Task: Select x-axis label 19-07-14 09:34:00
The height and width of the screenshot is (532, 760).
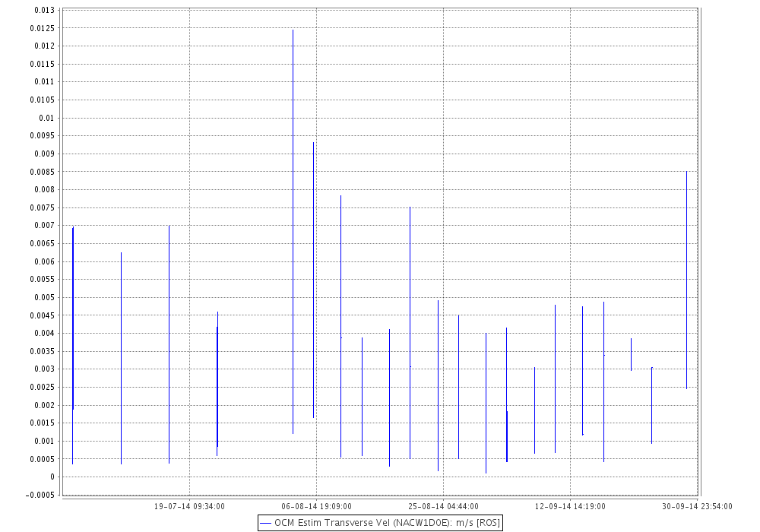Action: click(x=189, y=506)
